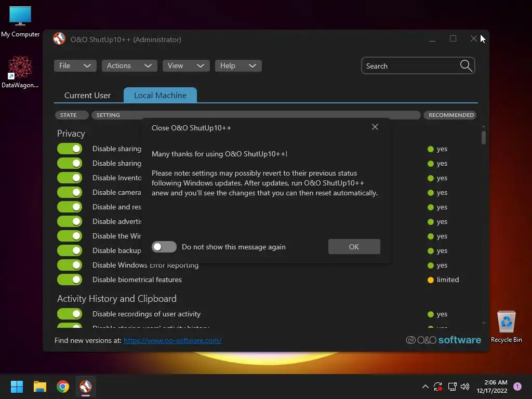Click 'yes' recommendation for recordings of user activity

pos(437,314)
